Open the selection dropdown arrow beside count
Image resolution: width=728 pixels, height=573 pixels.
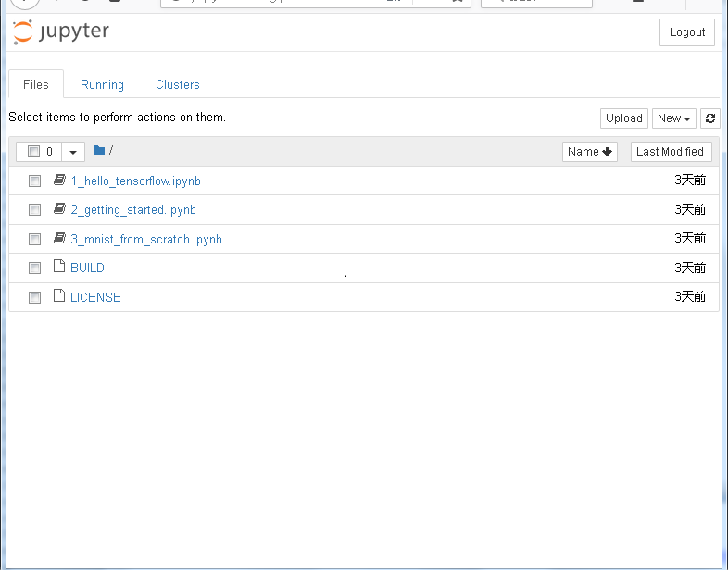[x=73, y=152]
